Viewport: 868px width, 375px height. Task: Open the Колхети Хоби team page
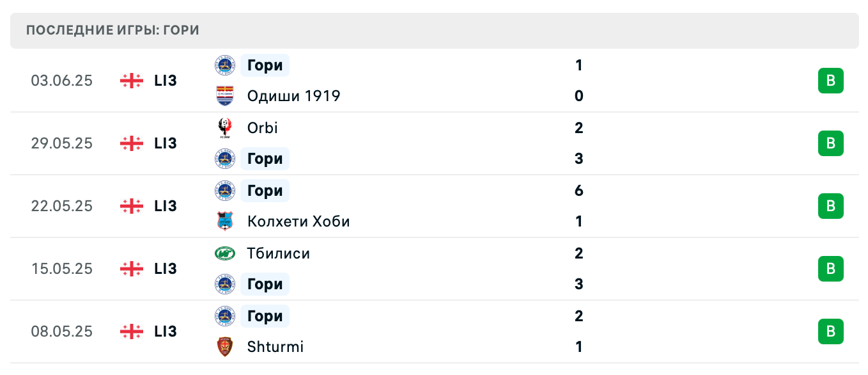point(298,221)
